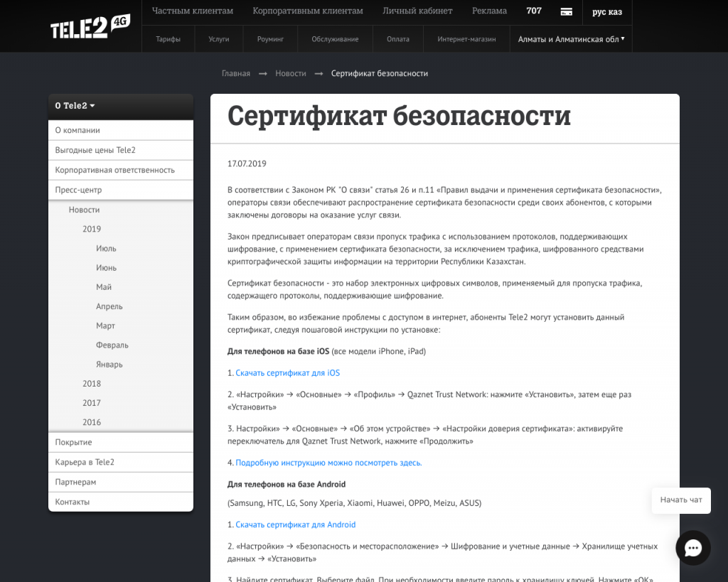Open the Обслуживание menu
728x582 pixels.
click(335, 39)
